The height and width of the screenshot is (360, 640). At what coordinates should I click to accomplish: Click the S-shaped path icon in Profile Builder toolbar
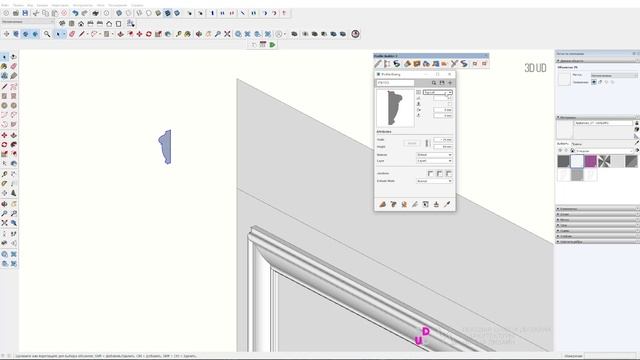coord(396,64)
